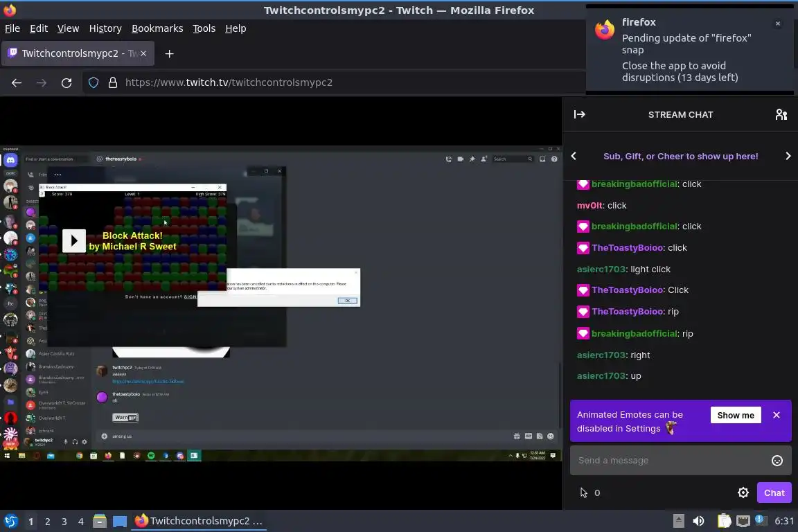Open the system application menu

click(x=10, y=522)
